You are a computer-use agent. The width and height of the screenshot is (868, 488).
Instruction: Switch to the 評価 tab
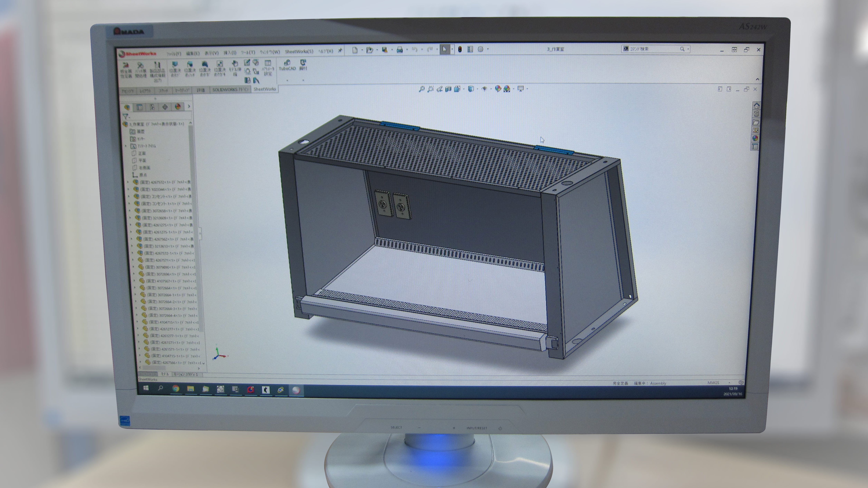[x=201, y=90]
